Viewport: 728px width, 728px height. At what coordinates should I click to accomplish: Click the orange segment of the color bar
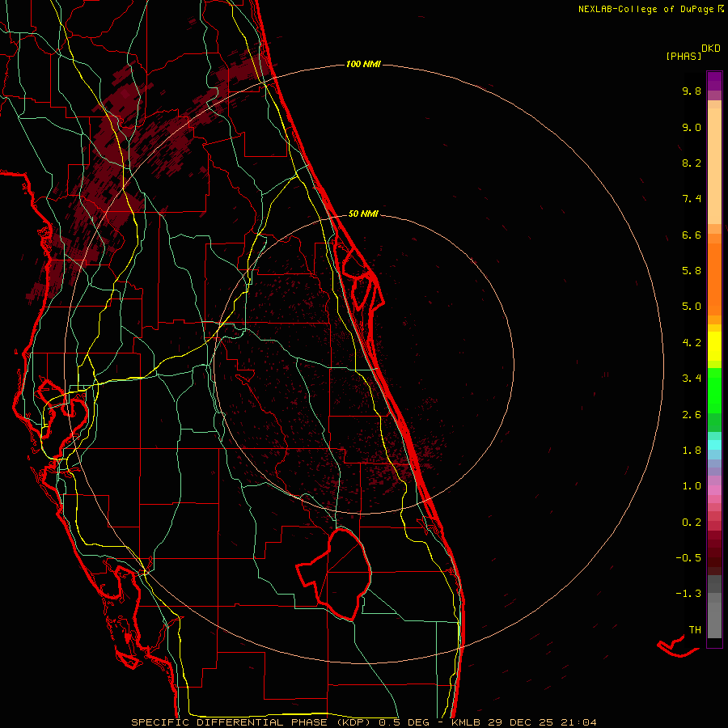point(714,278)
